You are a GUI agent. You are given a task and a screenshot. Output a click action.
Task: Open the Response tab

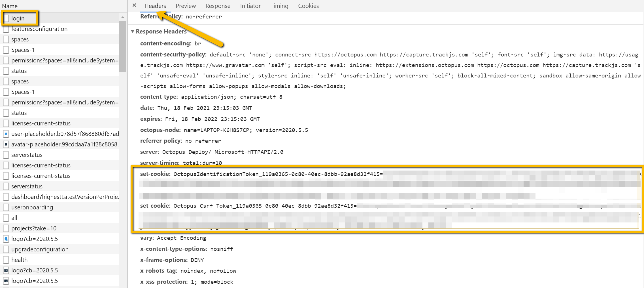(x=218, y=6)
